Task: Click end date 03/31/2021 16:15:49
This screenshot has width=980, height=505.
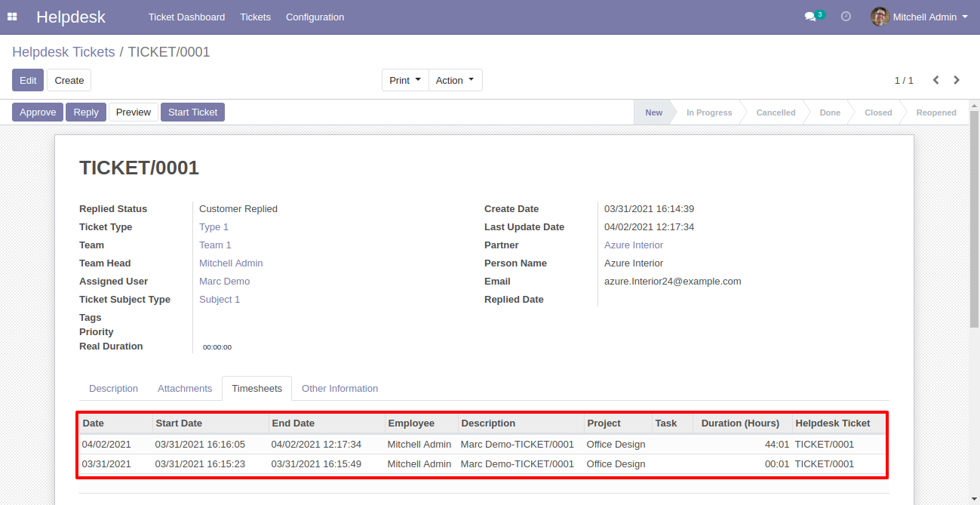Action: [316, 464]
